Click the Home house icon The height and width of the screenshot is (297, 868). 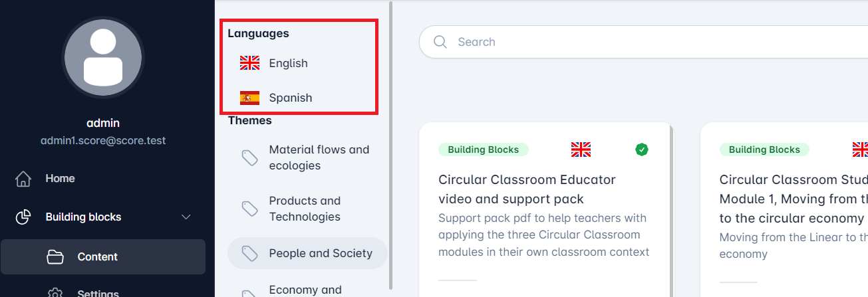[23, 179]
